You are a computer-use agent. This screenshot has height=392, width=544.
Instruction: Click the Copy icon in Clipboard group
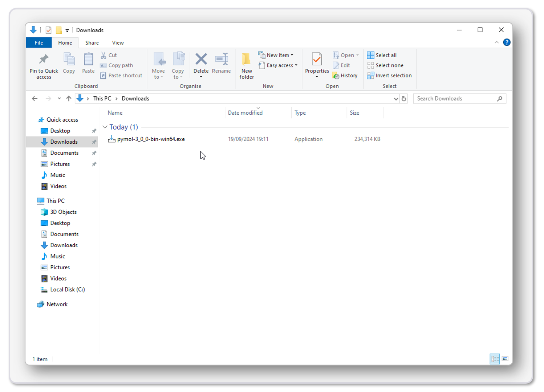[69, 59]
